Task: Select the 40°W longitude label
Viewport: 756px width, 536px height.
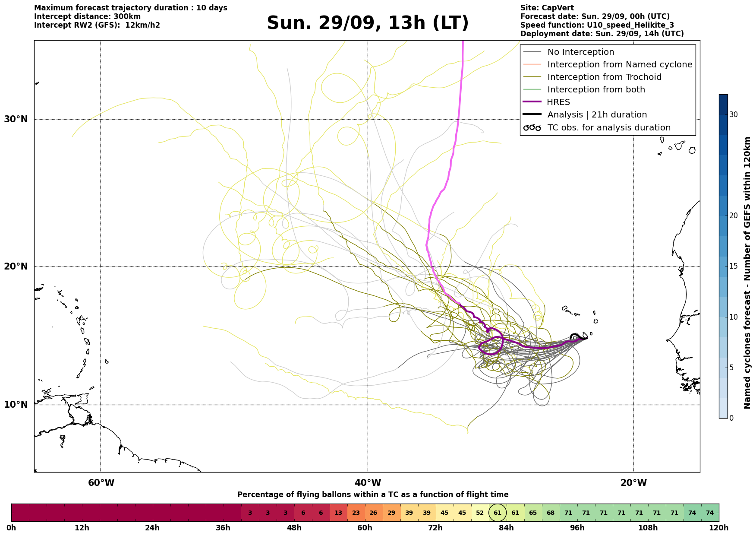Action: (368, 483)
